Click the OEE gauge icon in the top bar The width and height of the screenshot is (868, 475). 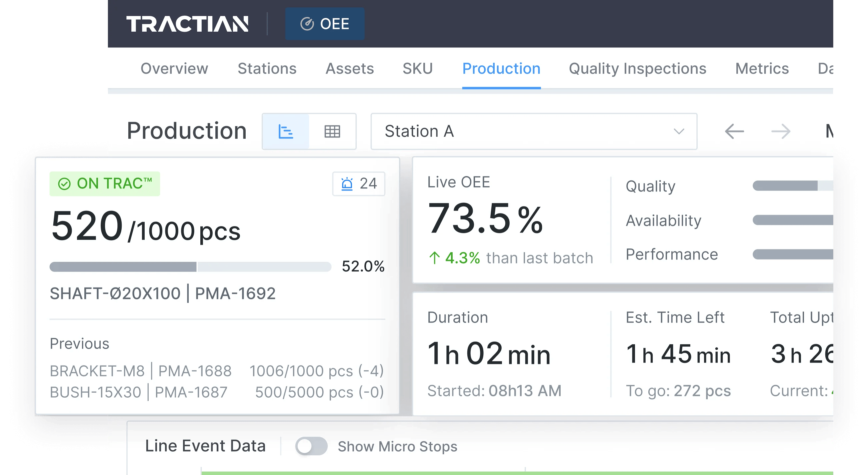click(307, 24)
